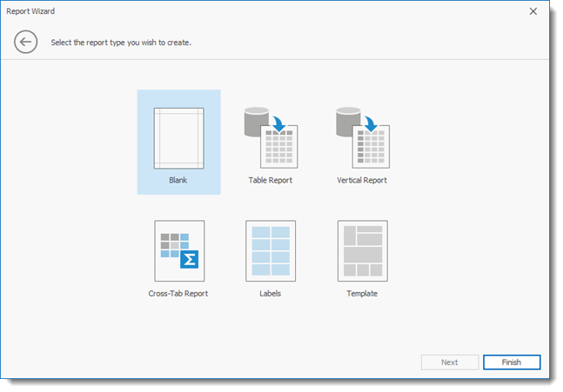Click the 'Table Report' caption
The width and height of the screenshot is (563, 392).
point(271,181)
